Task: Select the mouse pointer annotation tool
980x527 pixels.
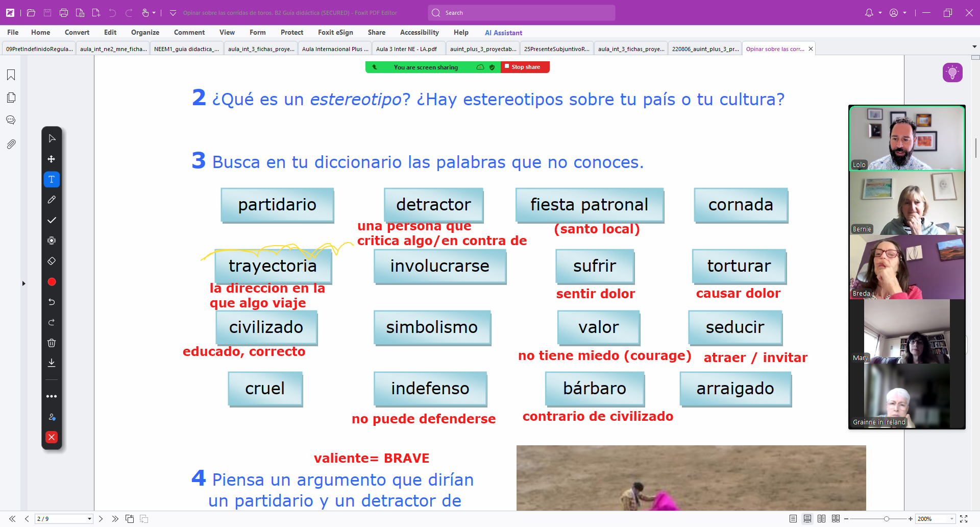Action: point(52,138)
